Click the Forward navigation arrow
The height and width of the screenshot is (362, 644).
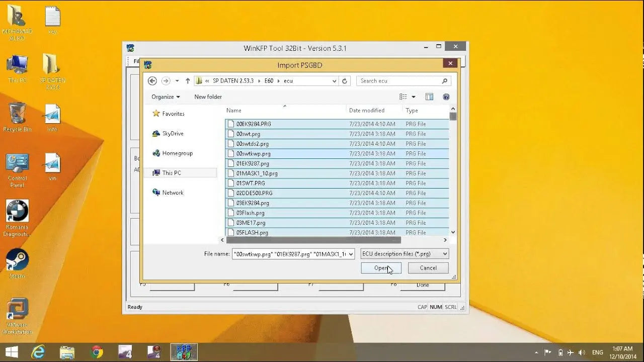[x=166, y=80]
